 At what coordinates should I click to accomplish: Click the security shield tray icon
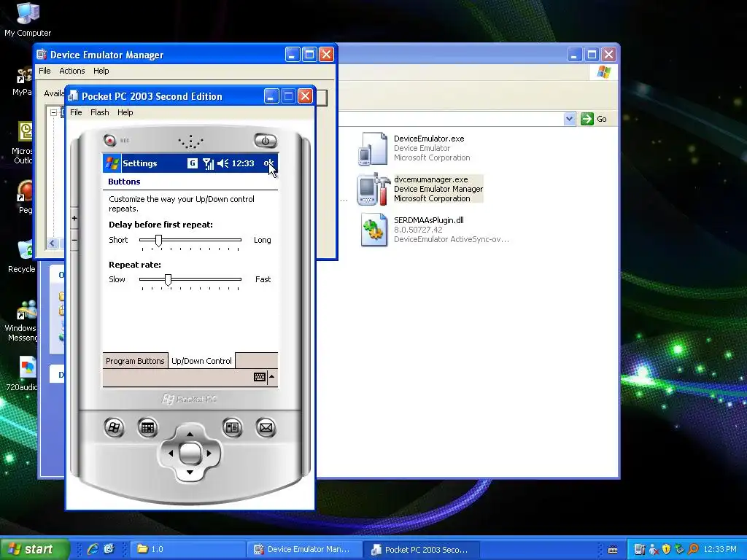coord(667,549)
